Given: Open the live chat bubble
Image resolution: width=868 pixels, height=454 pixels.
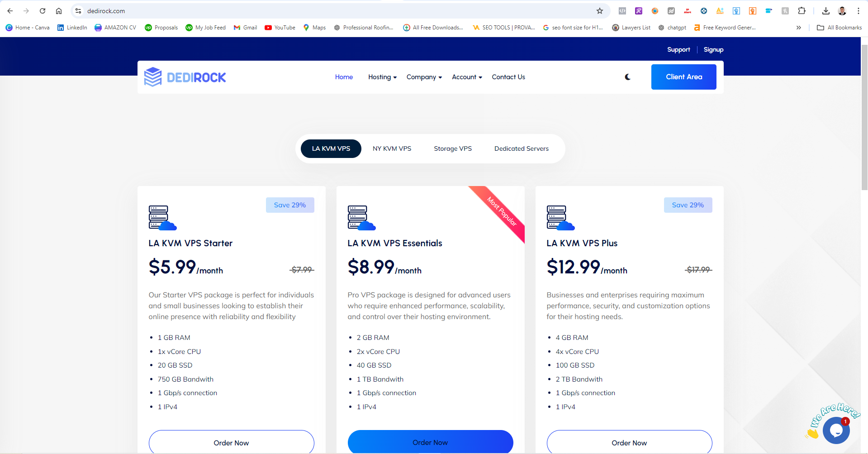Looking at the screenshot, I should tap(836, 430).
